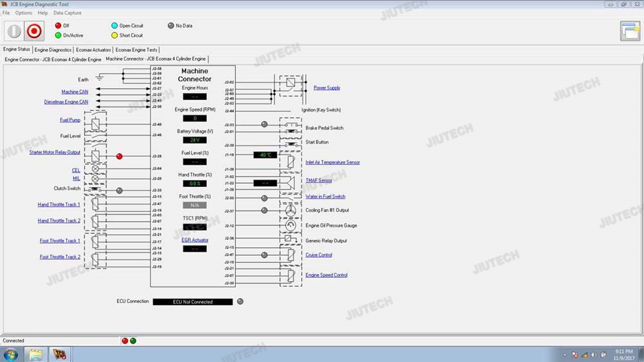Click the Engine Speed (RPM) value field
Image resolution: width=644 pixels, height=362 pixels.
pyautogui.click(x=194, y=119)
